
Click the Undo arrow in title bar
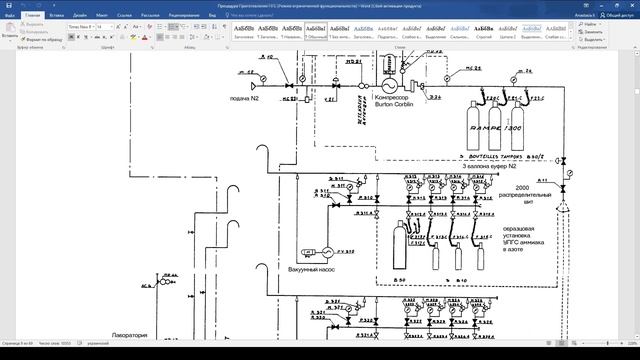click(23, 5)
